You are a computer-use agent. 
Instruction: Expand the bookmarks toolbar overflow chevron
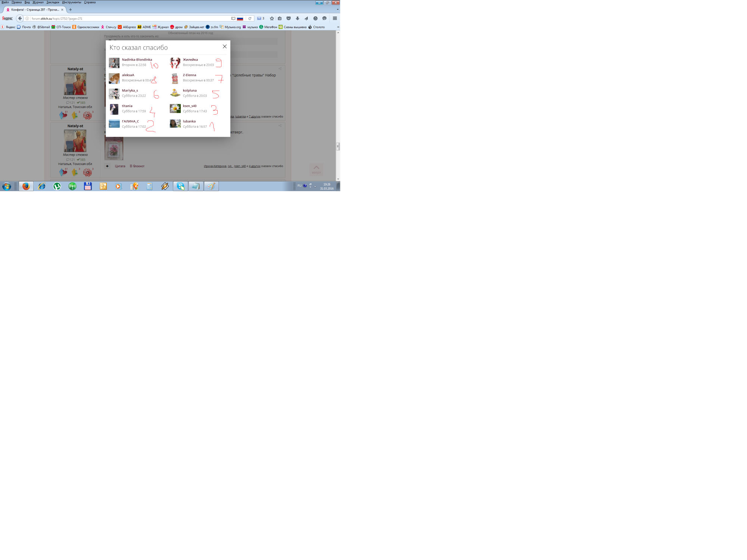[338, 27]
